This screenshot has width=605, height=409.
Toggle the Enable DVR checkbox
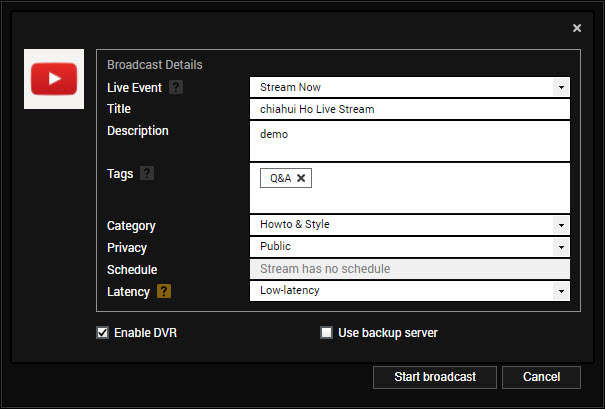102,333
